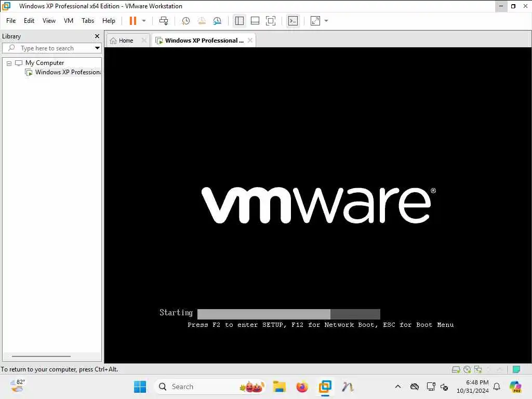Close the Library panel
Viewport: 532px width, 399px height.
click(97, 36)
